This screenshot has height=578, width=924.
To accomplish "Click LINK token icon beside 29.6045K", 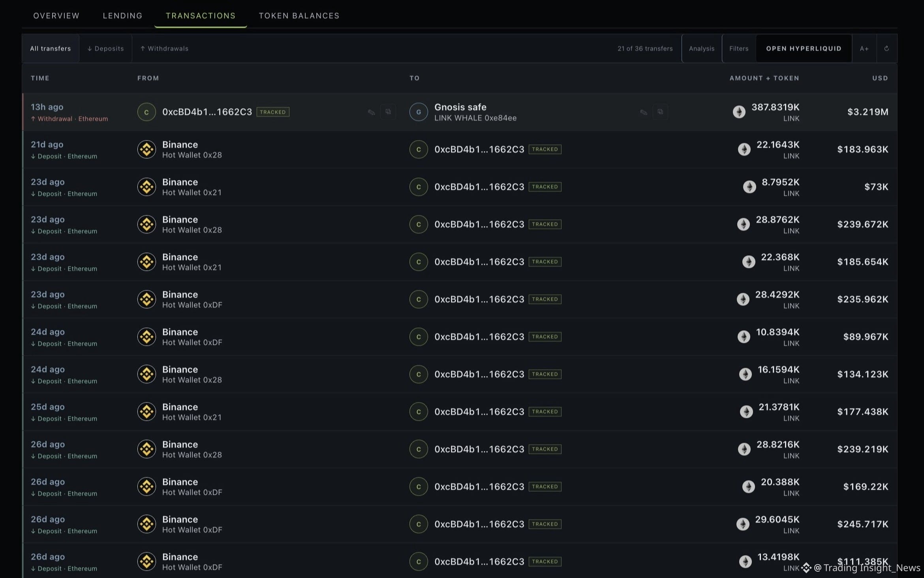I will click(x=743, y=524).
